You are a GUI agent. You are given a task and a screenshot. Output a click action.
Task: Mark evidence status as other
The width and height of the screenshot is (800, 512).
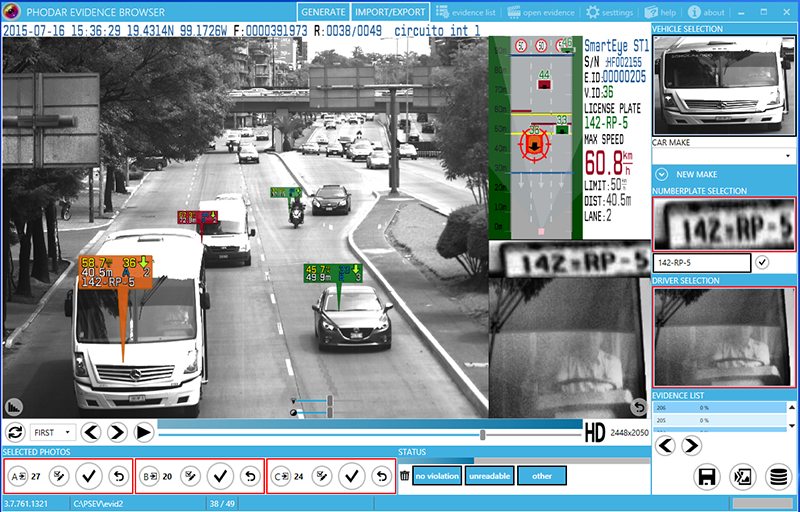click(542, 476)
